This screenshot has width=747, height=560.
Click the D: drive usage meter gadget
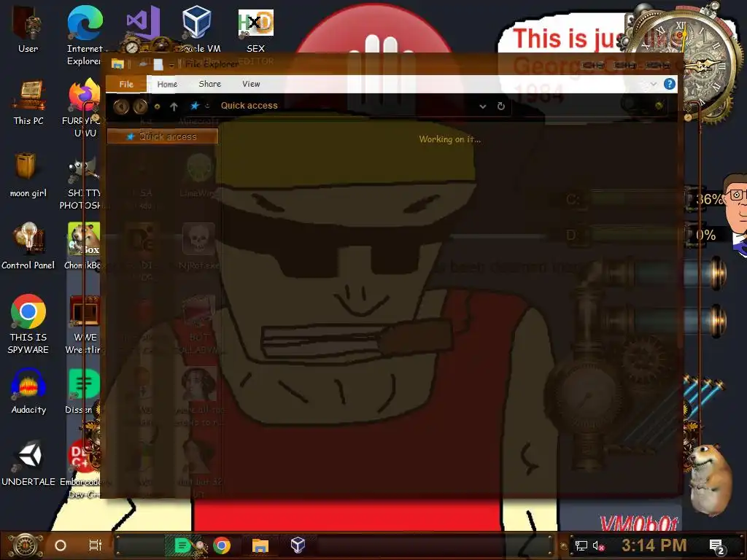click(x=642, y=235)
